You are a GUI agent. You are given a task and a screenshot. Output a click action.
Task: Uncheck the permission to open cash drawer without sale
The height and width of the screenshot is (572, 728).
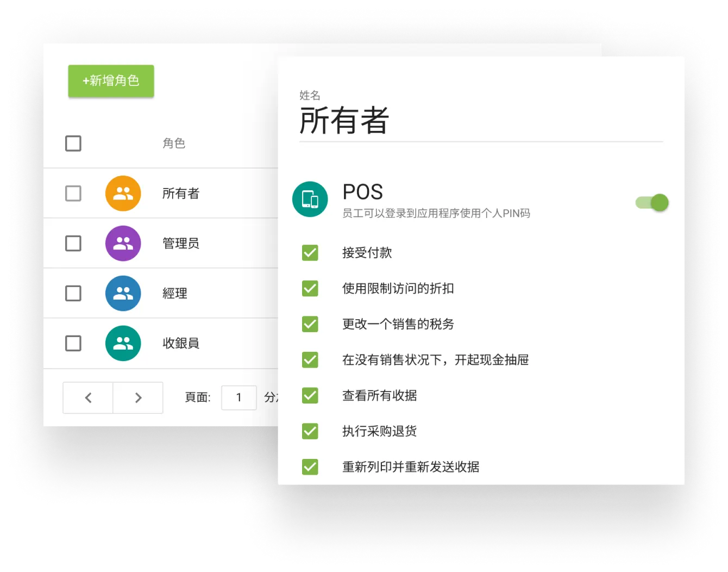pyautogui.click(x=310, y=360)
